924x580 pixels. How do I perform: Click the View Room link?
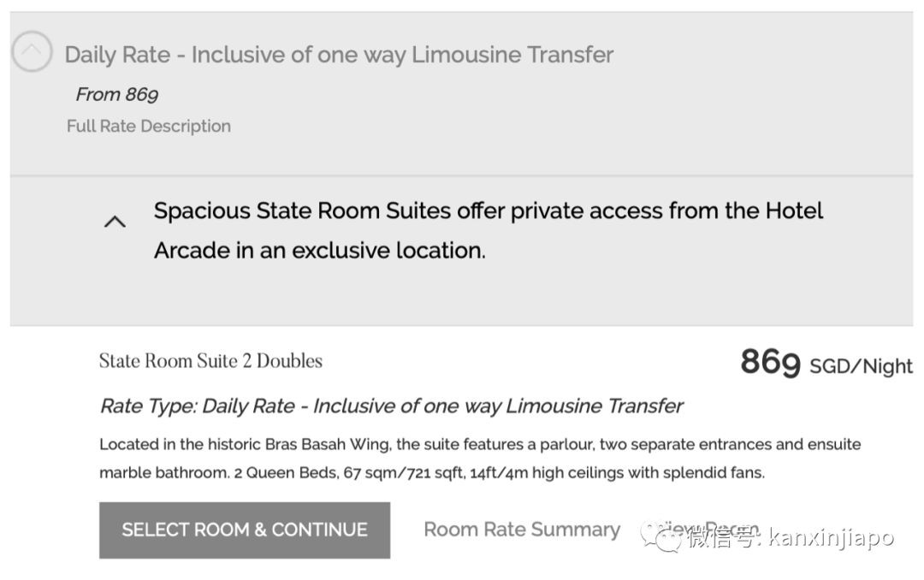tap(700, 529)
